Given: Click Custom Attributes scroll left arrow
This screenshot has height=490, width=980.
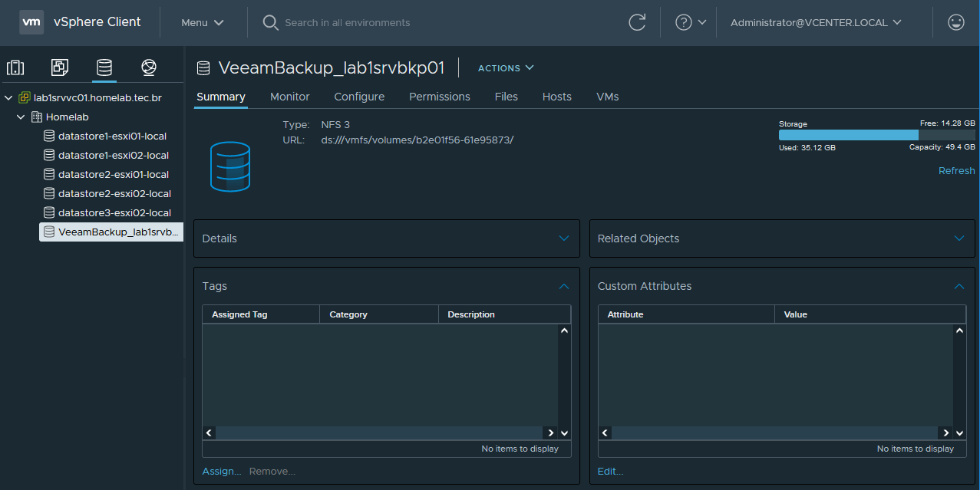Looking at the screenshot, I should click(x=605, y=433).
